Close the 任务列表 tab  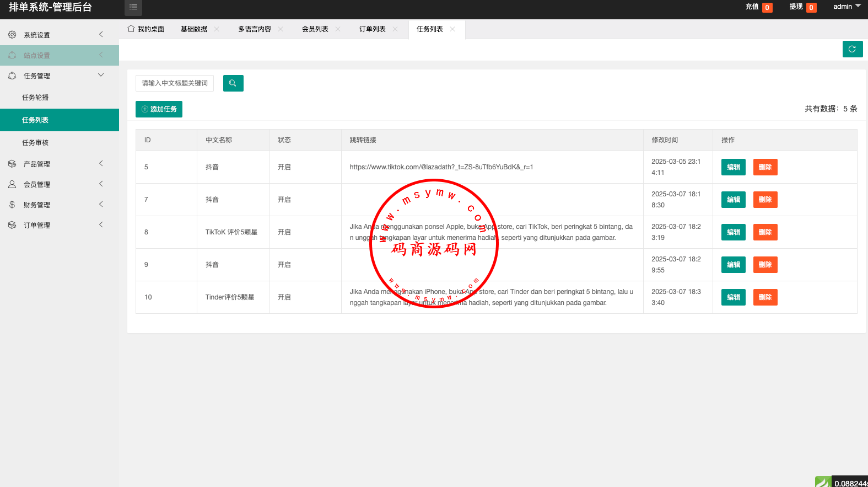coord(452,29)
